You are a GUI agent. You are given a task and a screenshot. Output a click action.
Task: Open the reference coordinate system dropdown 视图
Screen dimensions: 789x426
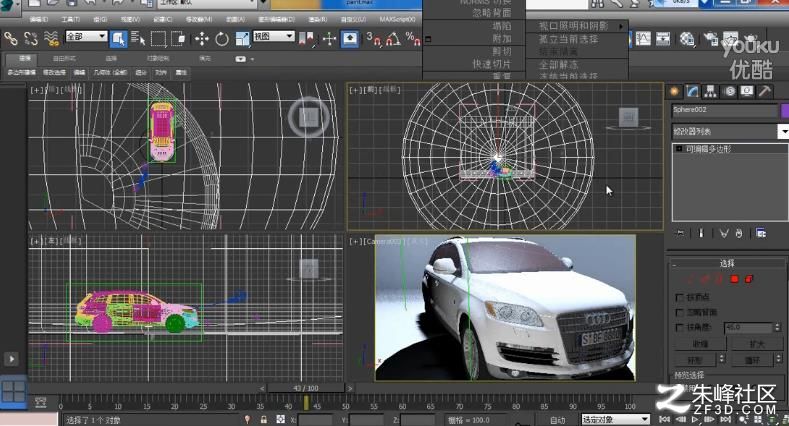[273, 36]
